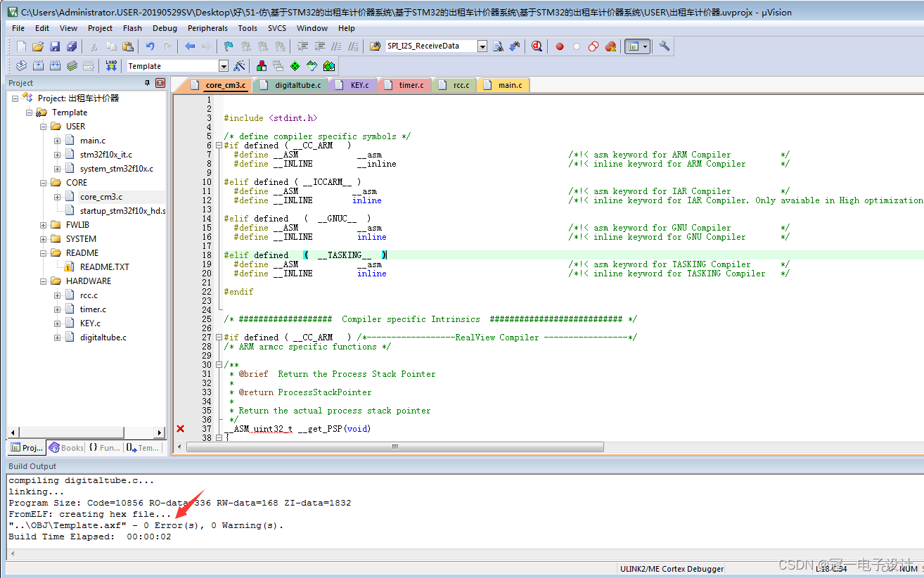Rebuild all target files
Screen dimensions: 924x578
coord(55,66)
